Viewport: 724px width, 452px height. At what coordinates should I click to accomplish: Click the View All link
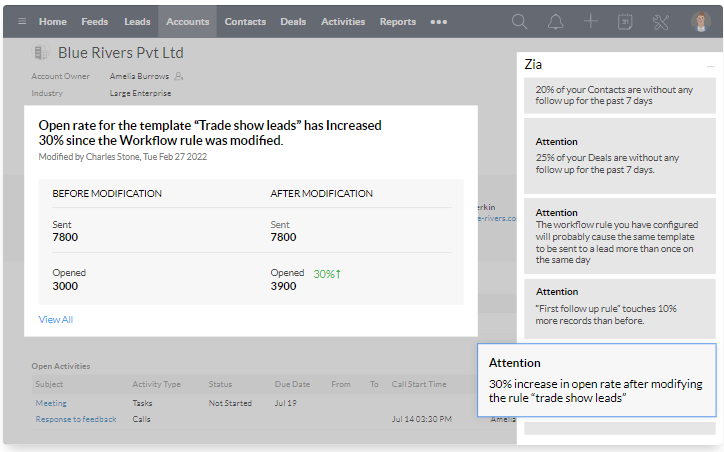(x=55, y=319)
